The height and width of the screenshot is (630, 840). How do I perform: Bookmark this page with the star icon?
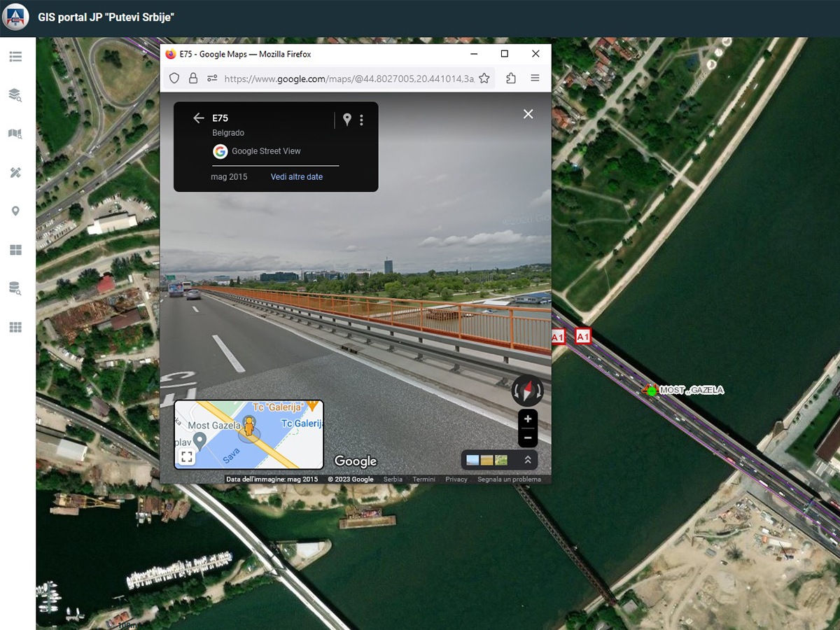[x=484, y=78]
